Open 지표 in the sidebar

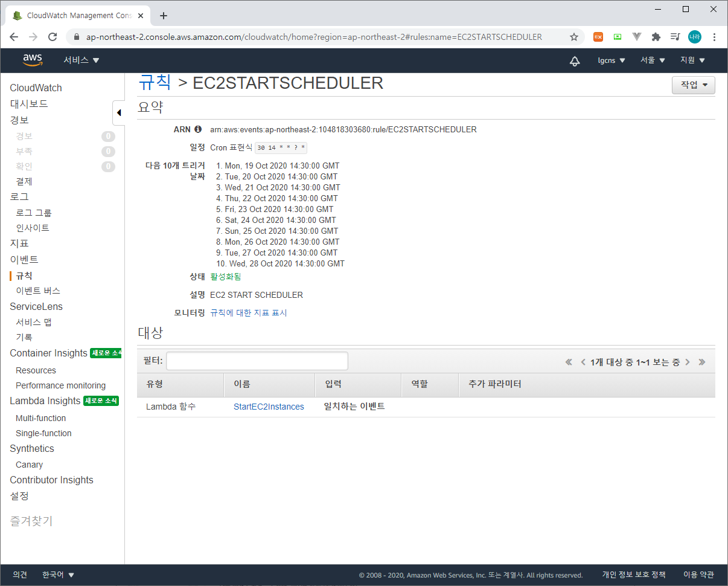click(x=19, y=243)
